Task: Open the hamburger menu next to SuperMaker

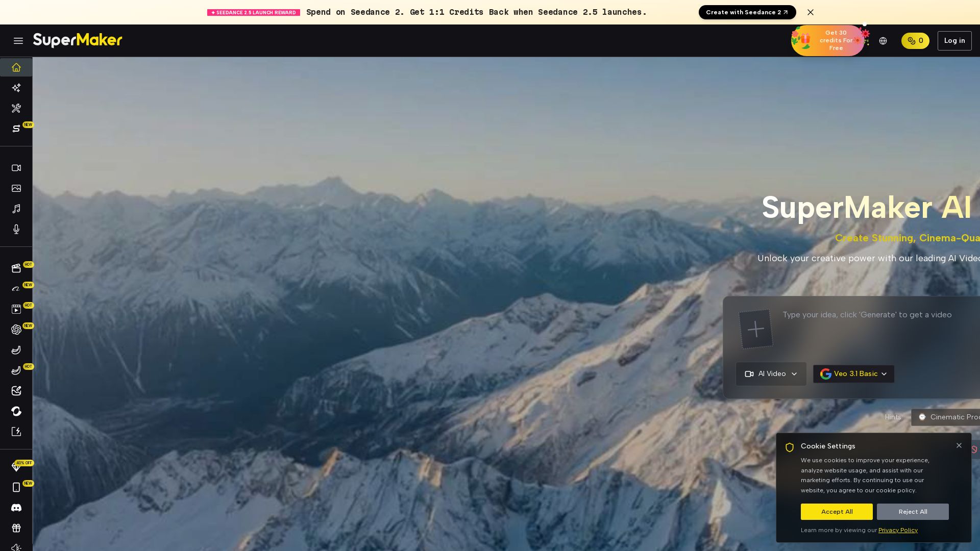Action: (x=18, y=41)
